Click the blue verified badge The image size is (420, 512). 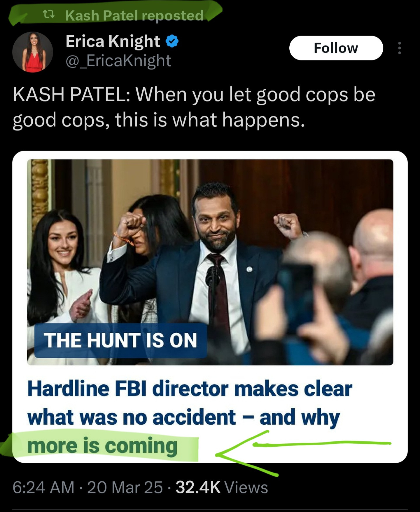(172, 41)
